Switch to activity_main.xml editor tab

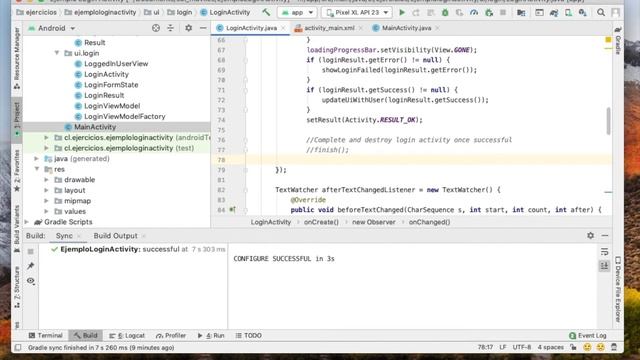[329, 28]
